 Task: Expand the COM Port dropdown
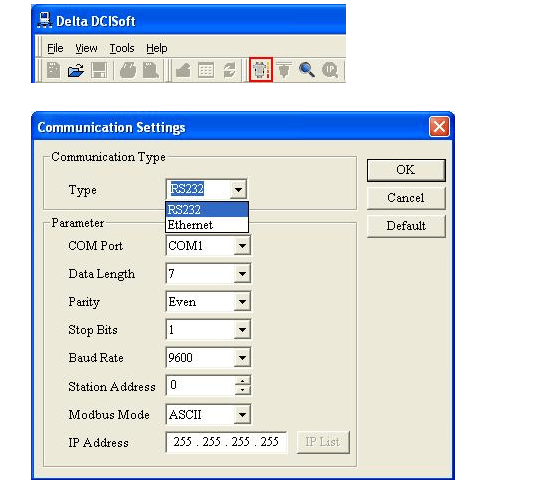[x=242, y=246]
